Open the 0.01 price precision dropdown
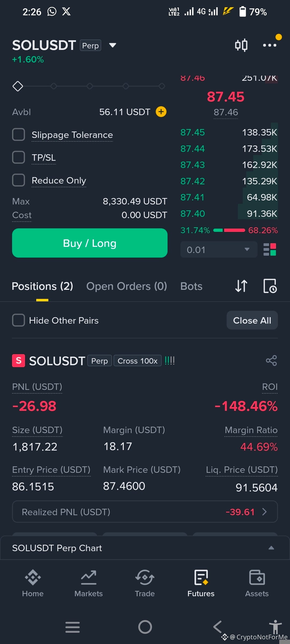Screen dimensions: 290x644 tap(219, 250)
